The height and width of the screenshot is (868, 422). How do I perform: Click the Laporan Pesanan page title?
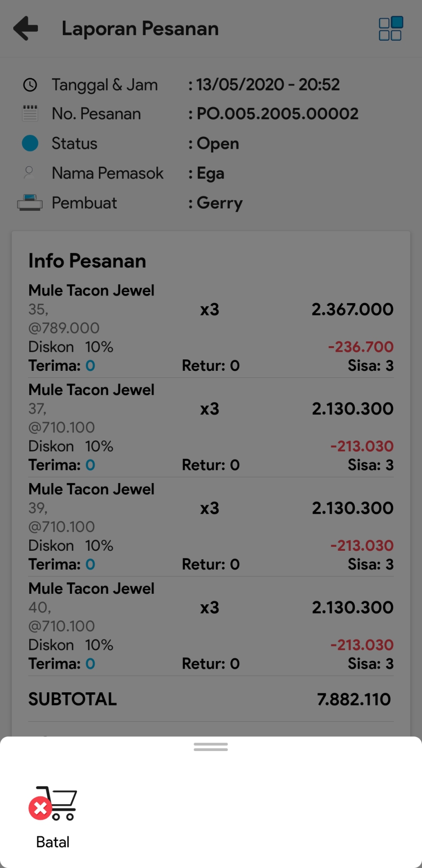tap(140, 28)
